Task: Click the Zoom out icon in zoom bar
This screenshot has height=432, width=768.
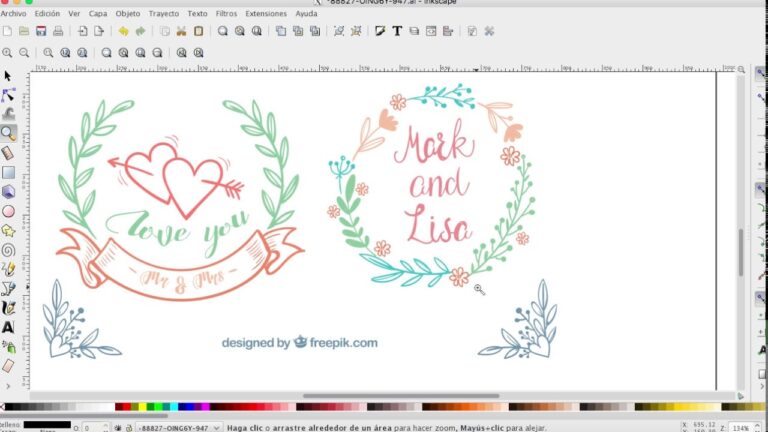Action: click(x=24, y=52)
